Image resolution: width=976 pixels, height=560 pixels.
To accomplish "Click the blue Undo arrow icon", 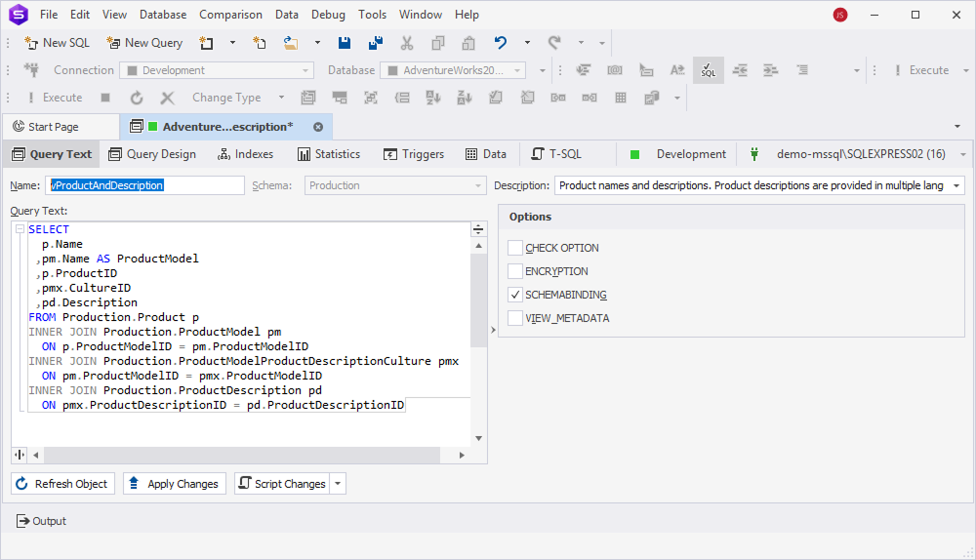I will pyautogui.click(x=501, y=43).
